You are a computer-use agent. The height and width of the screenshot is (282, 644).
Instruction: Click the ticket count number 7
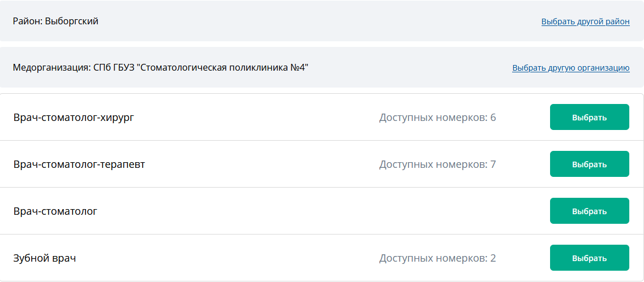(x=493, y=164)
